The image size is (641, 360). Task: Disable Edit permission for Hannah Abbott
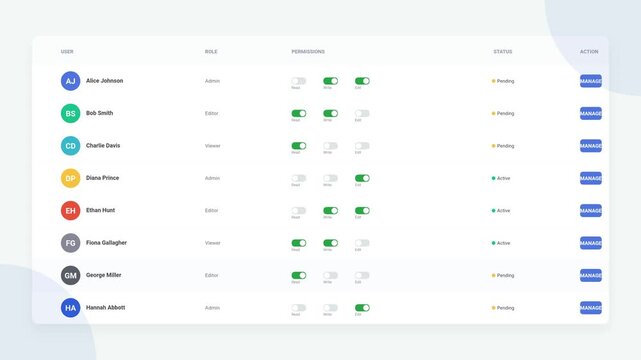362,308
